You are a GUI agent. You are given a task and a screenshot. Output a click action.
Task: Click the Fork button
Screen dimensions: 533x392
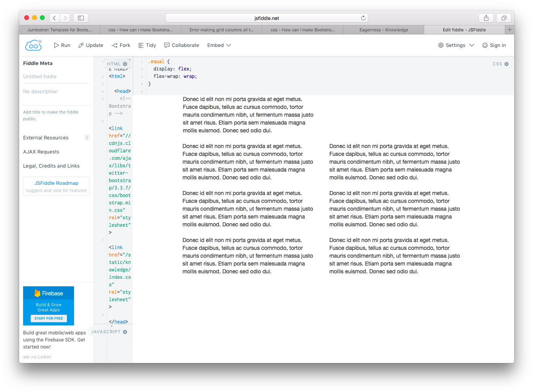pyautogui.click(x=121, y=45)
